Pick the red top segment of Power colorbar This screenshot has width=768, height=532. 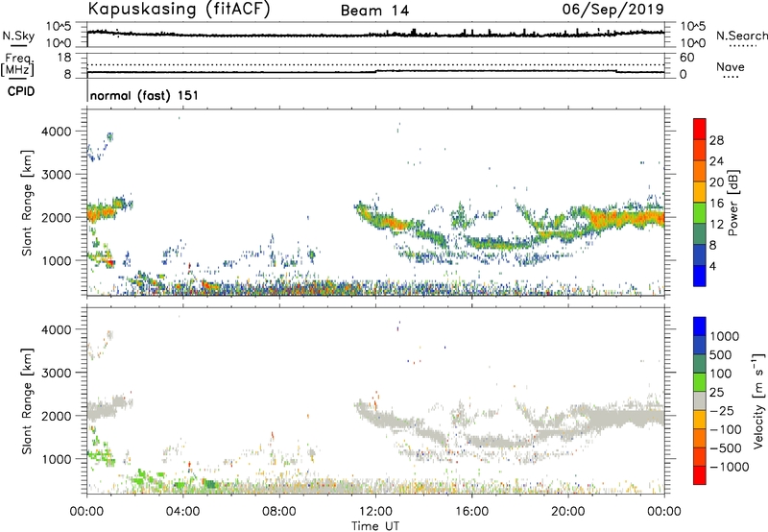click(x=700, y=129)
